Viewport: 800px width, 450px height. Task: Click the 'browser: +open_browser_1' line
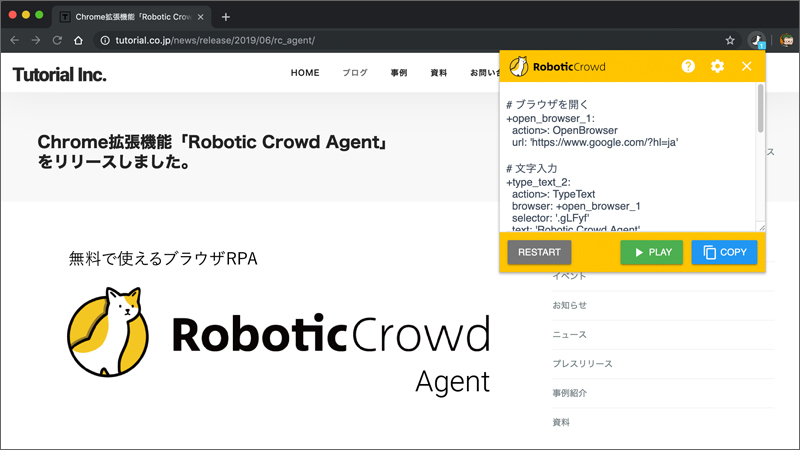(x=576, y=206)
